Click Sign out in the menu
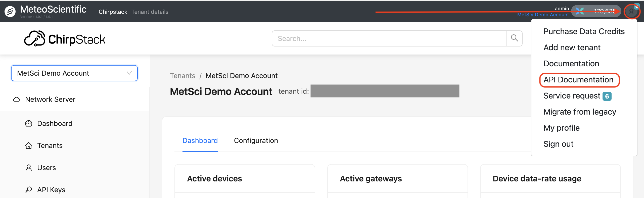 pos(558,144)
